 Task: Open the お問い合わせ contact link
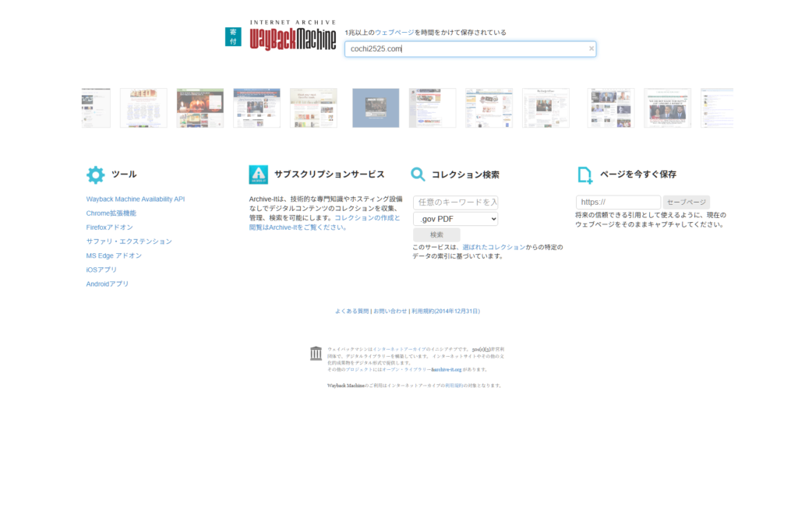(x=390, y=312)
